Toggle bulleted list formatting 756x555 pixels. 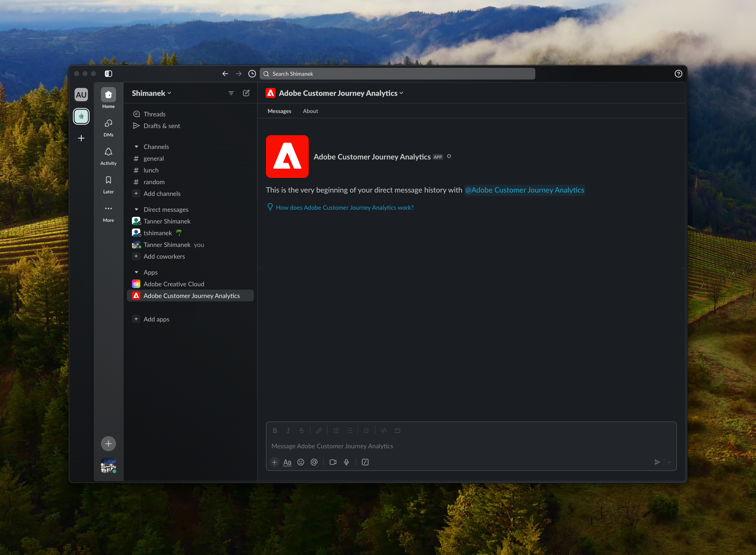click(x=349, y=430)
